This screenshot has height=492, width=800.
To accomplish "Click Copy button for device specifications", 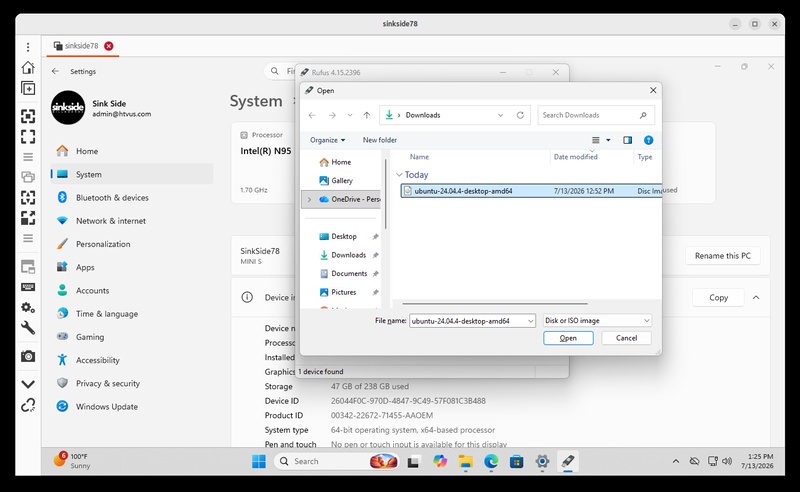I will pyautogui.click(x=718, y=298).
